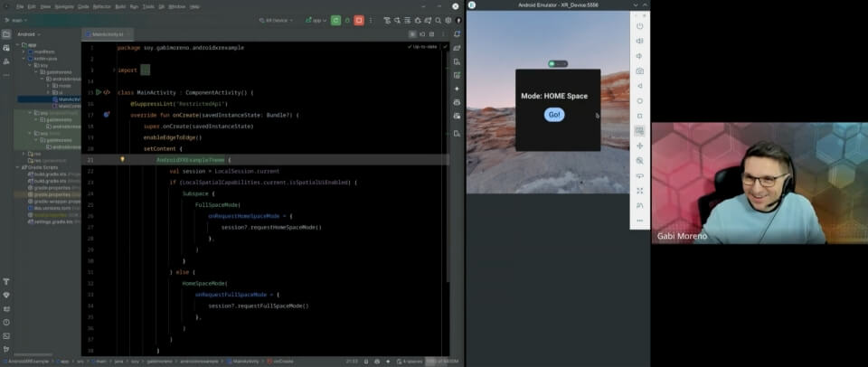Open the app run configuration dropdown

[x=315, y=21]
